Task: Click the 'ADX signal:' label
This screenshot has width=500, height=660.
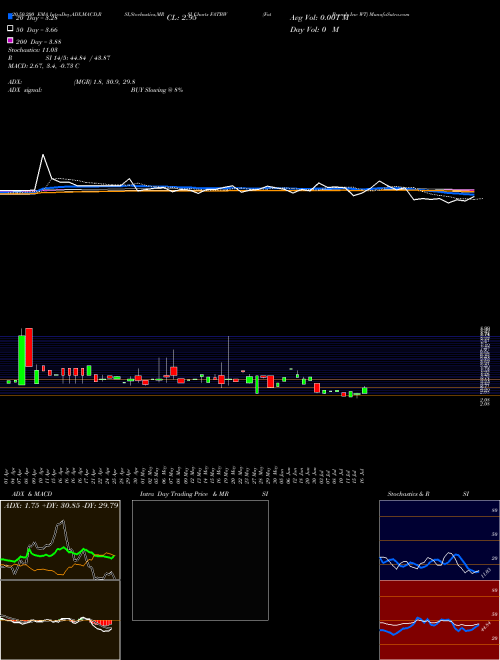Action: [25, 90]
